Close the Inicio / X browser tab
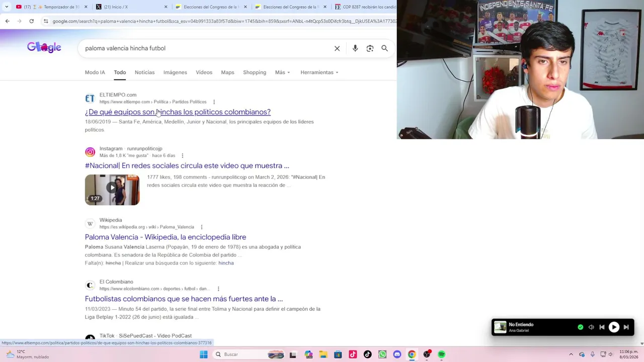644x362 pixels. 166,7
